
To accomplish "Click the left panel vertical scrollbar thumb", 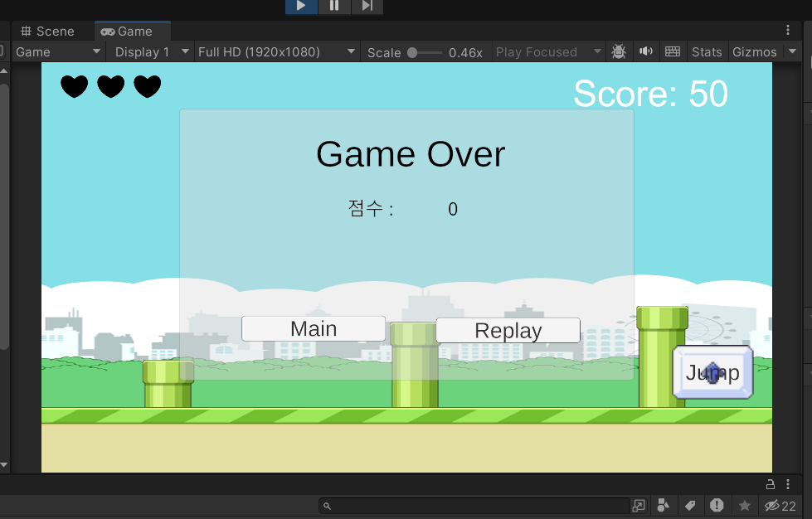I will (3, 217).
